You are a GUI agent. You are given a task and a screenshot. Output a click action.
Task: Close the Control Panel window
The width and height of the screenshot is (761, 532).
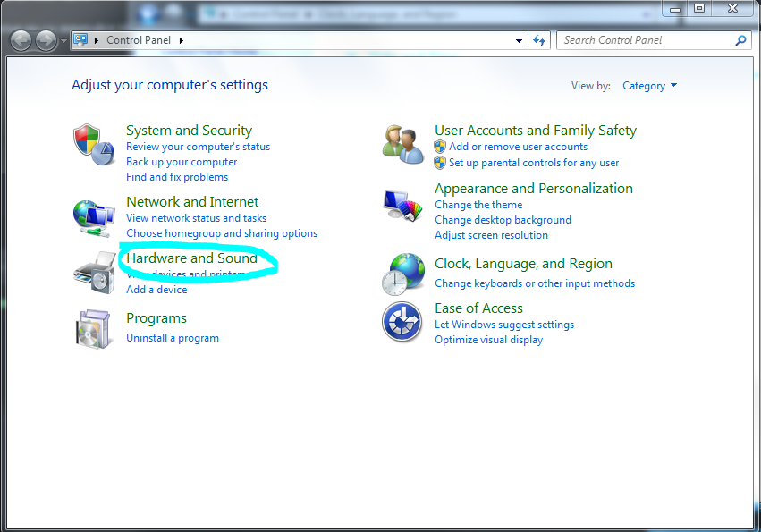tap(733, 8)
